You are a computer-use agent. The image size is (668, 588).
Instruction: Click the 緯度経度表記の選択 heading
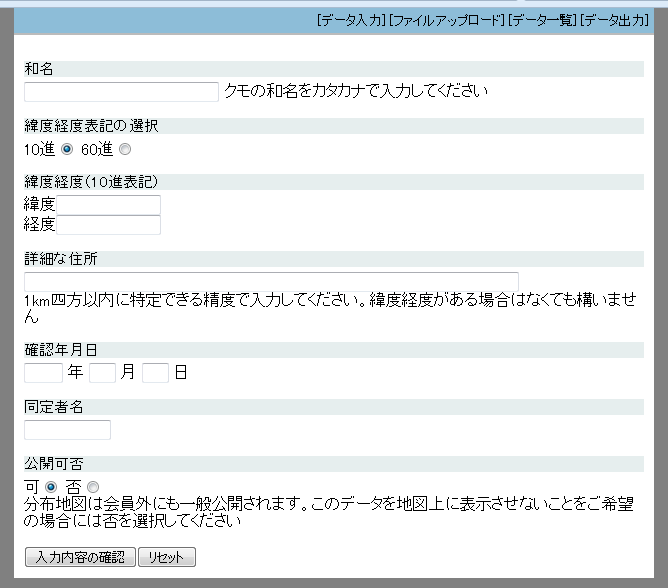click(x=91, y=126)
